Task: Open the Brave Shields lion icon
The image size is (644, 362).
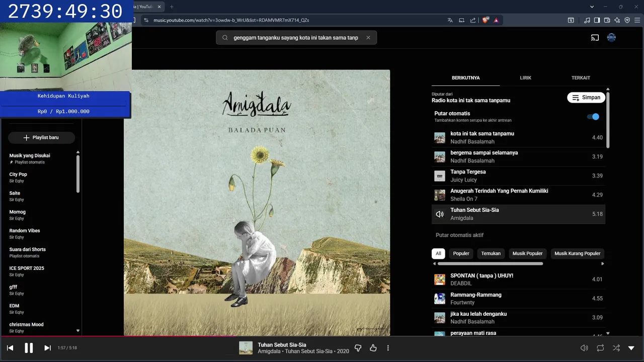Action: [x=485, y=20]
